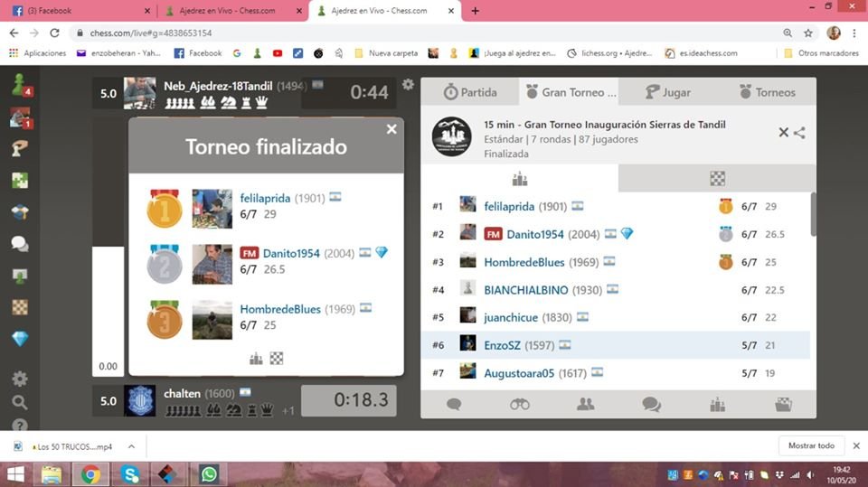Viewport: 868px width, 487px height.
Task: Click the binoculars icon in bottom panel bar
Action: click(x=519, y=405)
